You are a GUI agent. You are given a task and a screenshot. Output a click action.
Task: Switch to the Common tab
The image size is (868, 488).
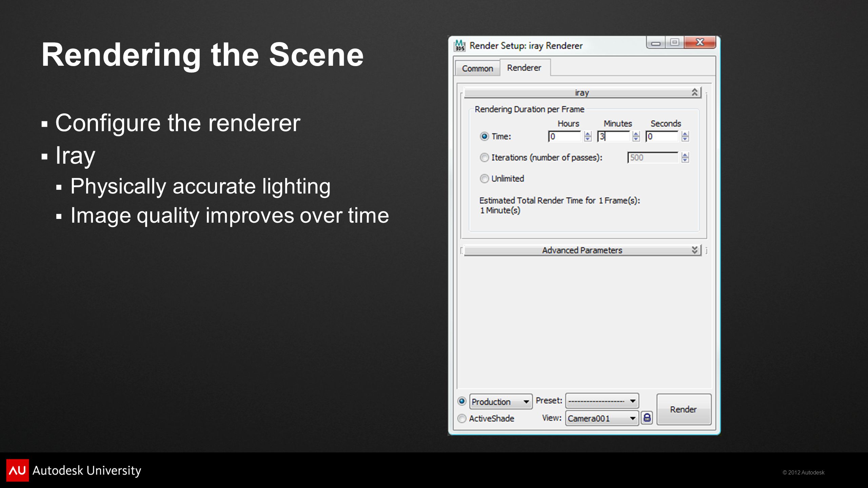(477, 68)
